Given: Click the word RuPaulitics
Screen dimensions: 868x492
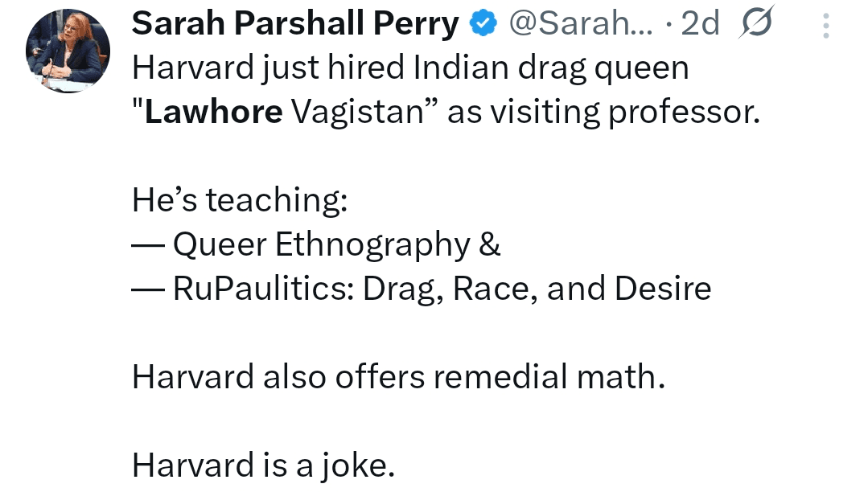Looking at the screenshot, I should (262, 288).
